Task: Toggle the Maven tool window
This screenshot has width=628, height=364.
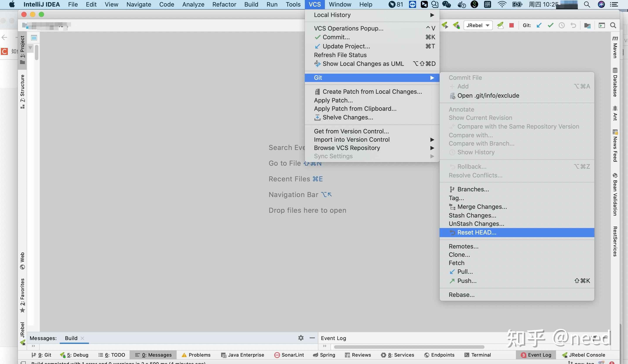Action: click(615, 47)
